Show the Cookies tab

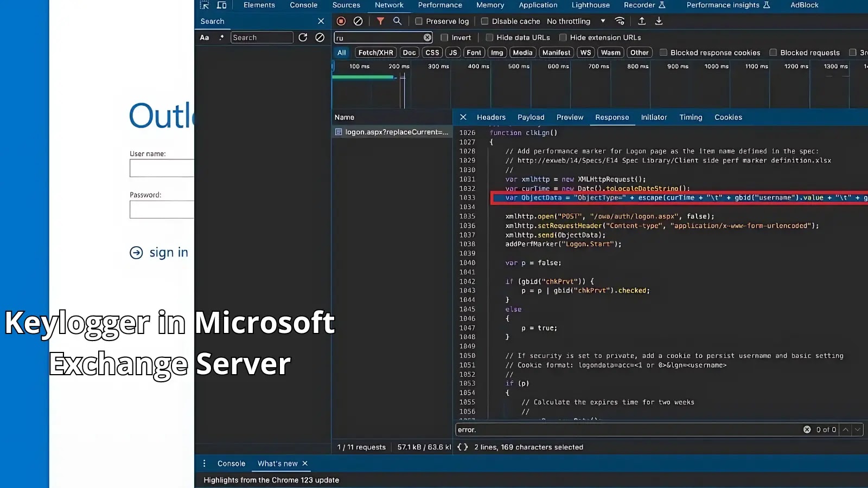tap(728, 117)
